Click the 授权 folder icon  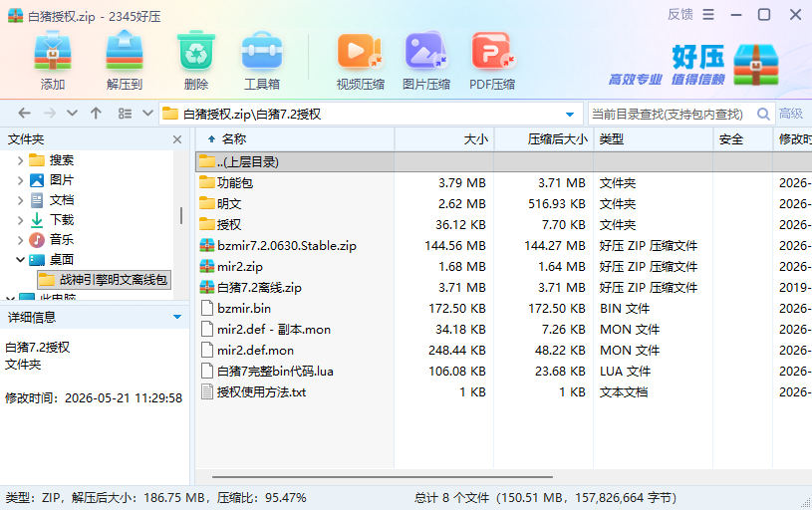[207, 224]
